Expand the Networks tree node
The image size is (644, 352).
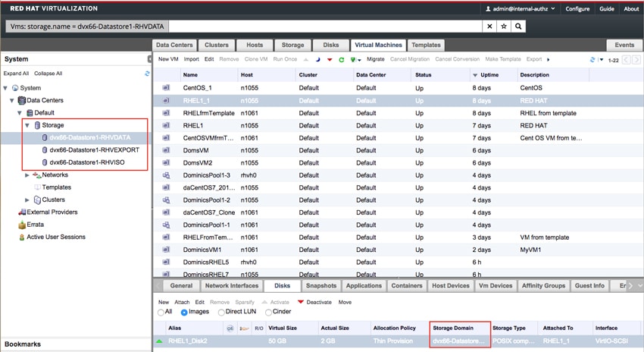[27, 175]
